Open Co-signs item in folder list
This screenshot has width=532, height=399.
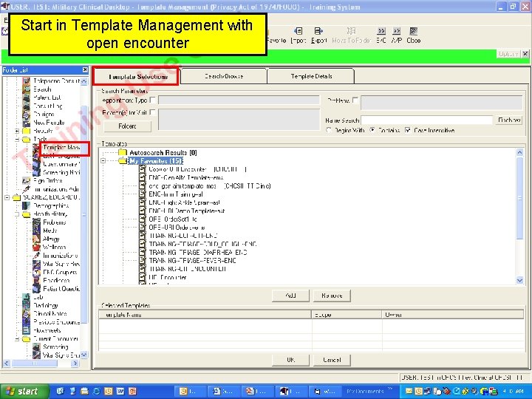[x=44, y=115]
